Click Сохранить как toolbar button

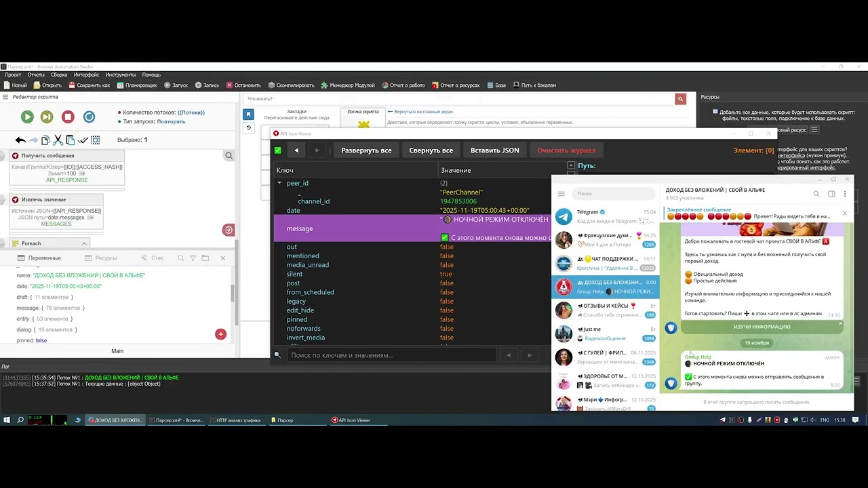(x=88, y=85)
